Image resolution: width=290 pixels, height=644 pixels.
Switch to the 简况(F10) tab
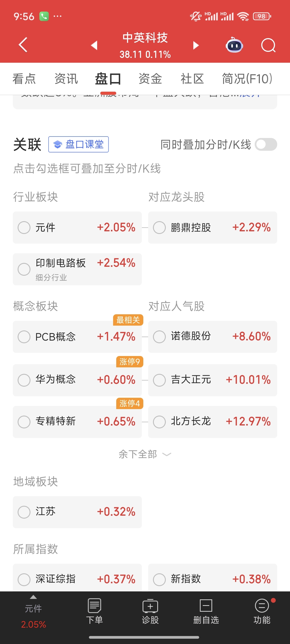pyautogui.click(x=247, y=78)
